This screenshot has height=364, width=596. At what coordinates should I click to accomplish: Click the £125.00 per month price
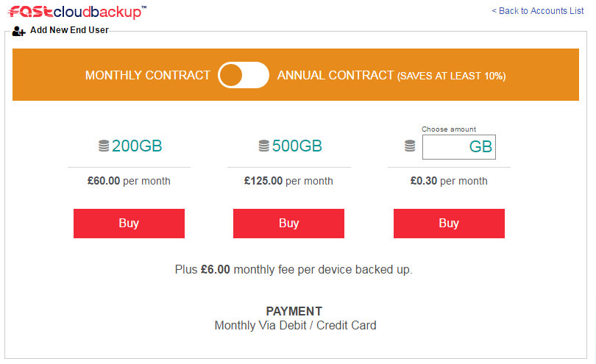(x=288, y=181)
